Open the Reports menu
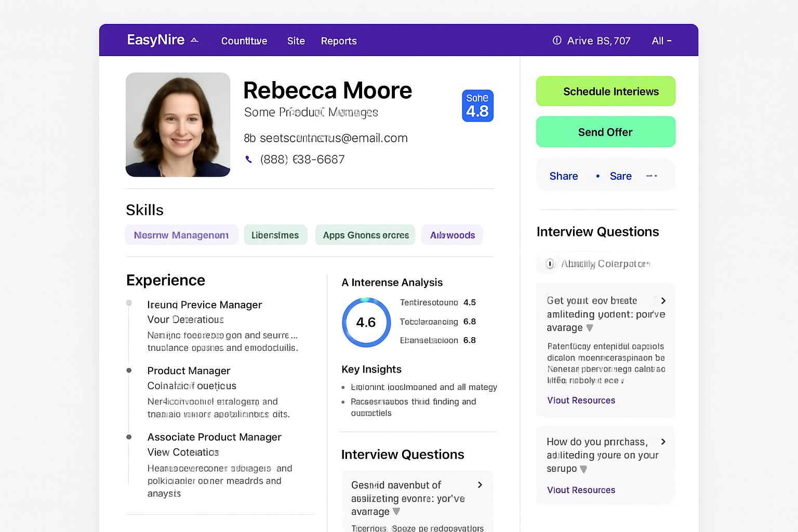Image resolution: width=798 pixels, height=532 pixels. [338, 41]
